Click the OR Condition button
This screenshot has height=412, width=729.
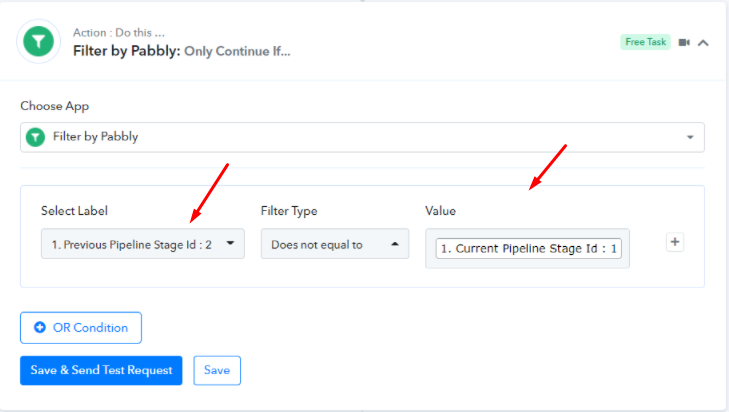(x=81, y=327)
